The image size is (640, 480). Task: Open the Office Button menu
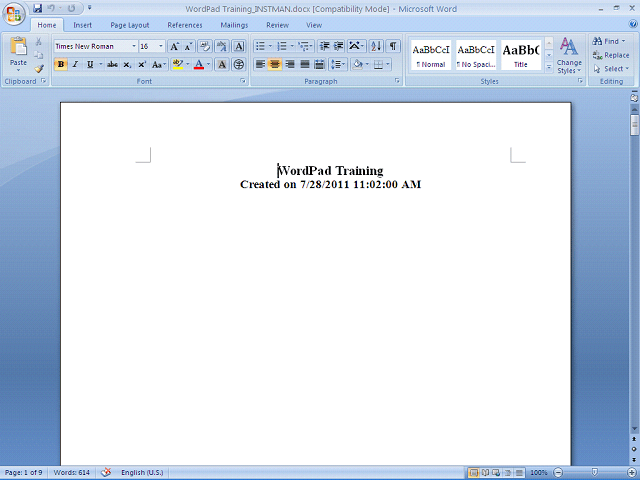click(x=14, y=15)
